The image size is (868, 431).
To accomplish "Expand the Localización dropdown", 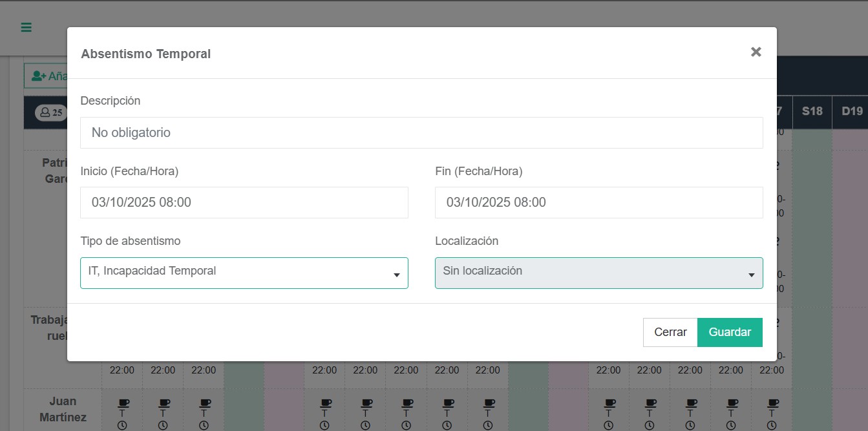I will (598, 273).
